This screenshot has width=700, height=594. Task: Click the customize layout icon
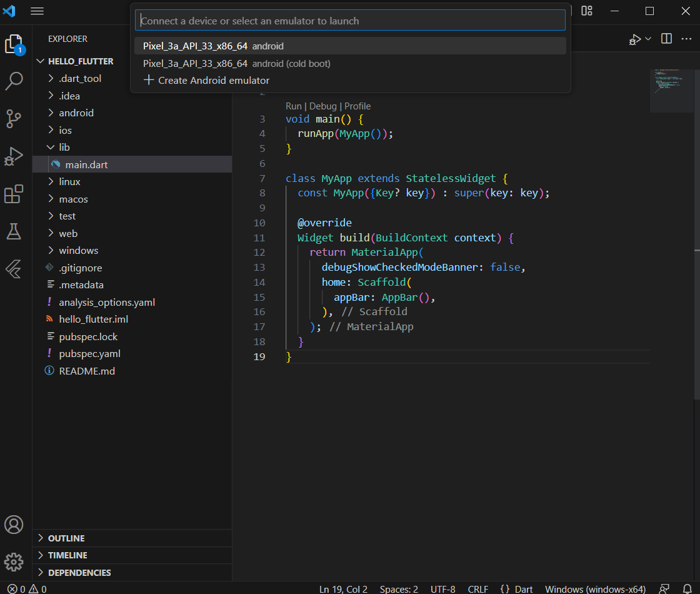(x=587, y=11)
